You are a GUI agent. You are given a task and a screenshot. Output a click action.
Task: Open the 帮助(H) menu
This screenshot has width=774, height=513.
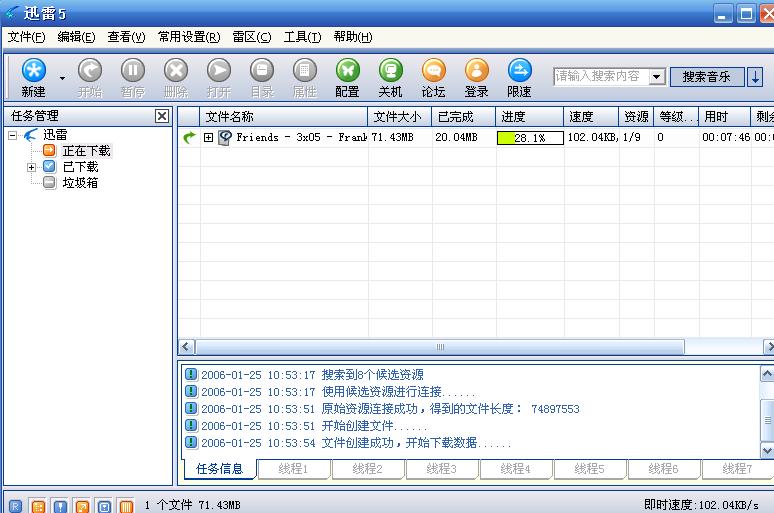352,37
